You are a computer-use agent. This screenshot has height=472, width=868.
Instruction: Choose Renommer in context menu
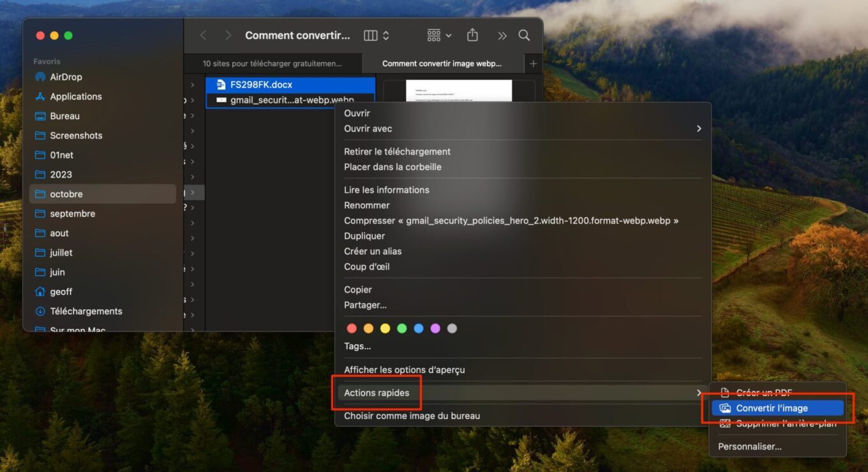tap(366, 205)
